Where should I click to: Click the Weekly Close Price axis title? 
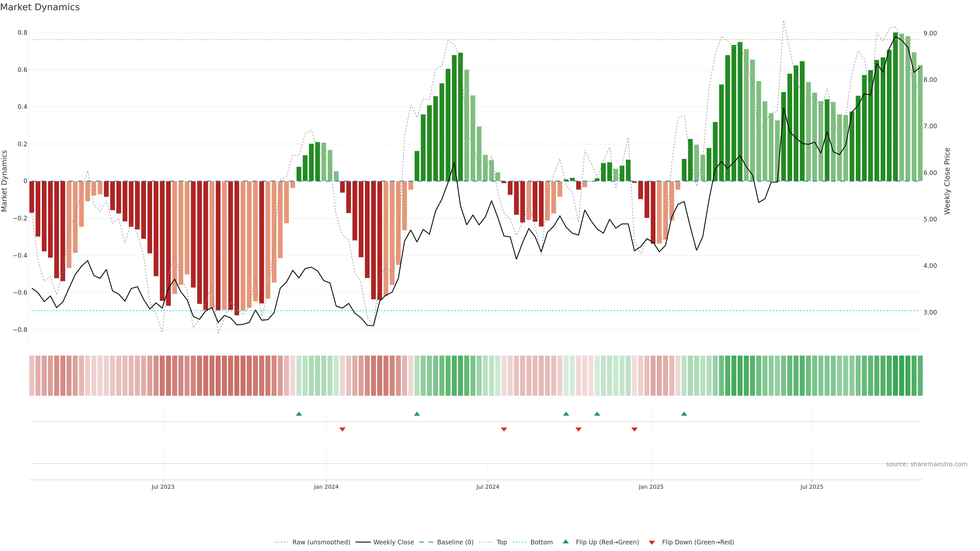(x=947, y=181)
